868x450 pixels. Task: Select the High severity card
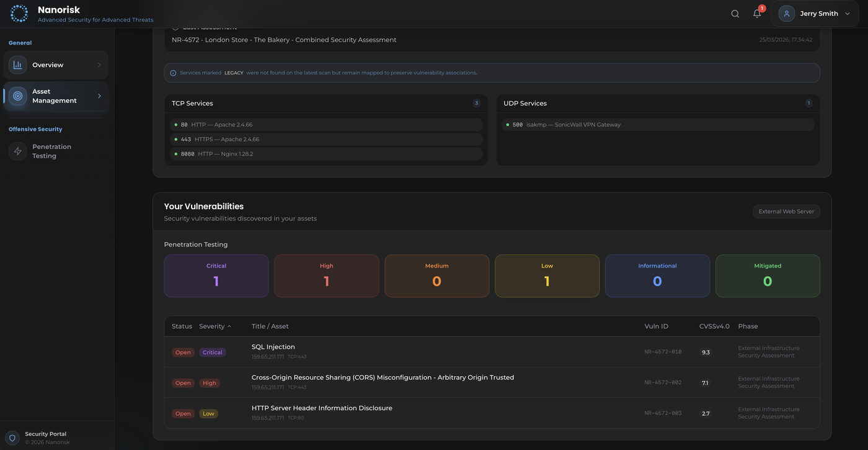click(326, 276)
